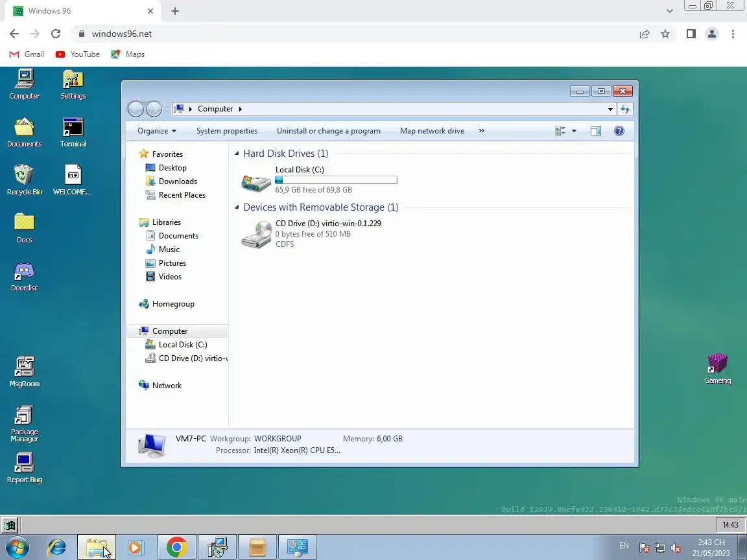This screenshot has width=747, height=560.
Task: Select Recent Places in navigation pane
Action: pos(175,194)
